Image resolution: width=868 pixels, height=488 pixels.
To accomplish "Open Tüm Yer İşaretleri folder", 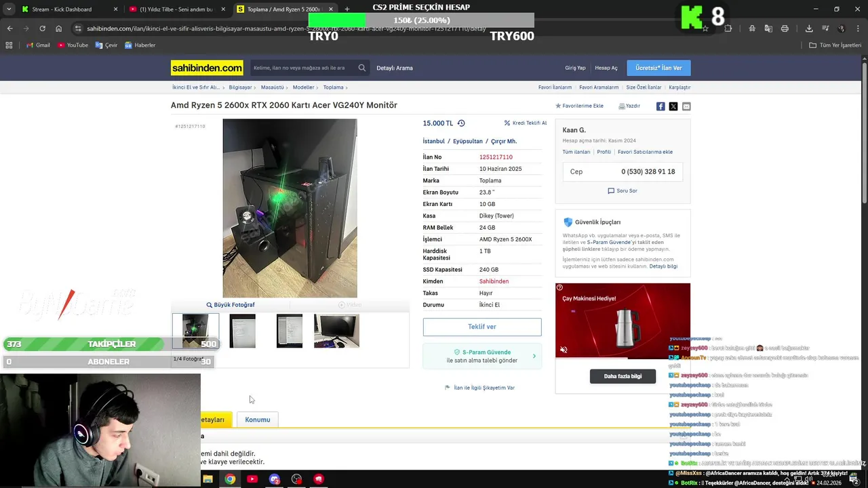I will pyautogui.click(x=835, y=45).
